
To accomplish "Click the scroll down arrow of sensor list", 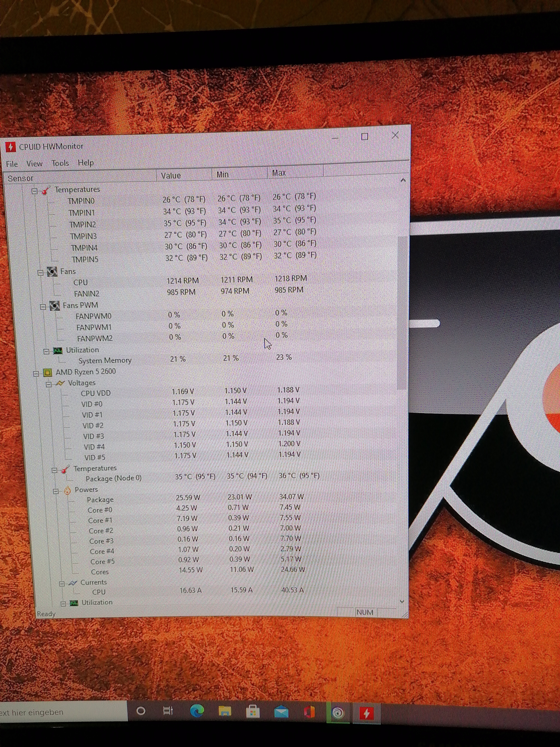I will 402,601.
